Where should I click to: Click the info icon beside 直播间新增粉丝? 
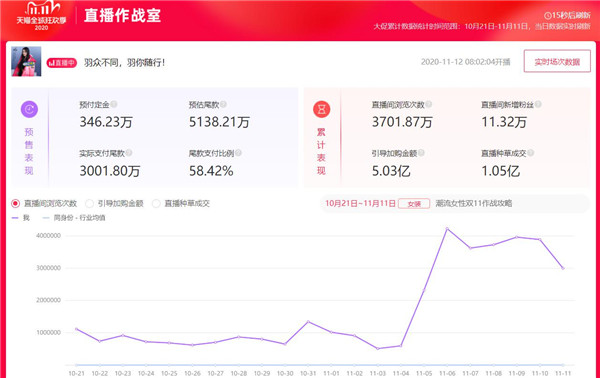[538, 104]
